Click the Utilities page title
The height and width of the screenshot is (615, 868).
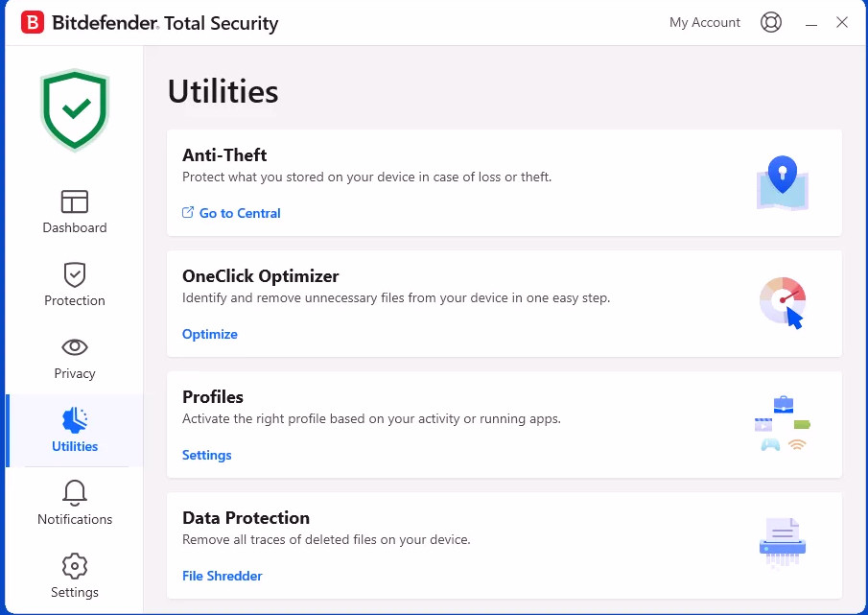click(x=223, y=91)
